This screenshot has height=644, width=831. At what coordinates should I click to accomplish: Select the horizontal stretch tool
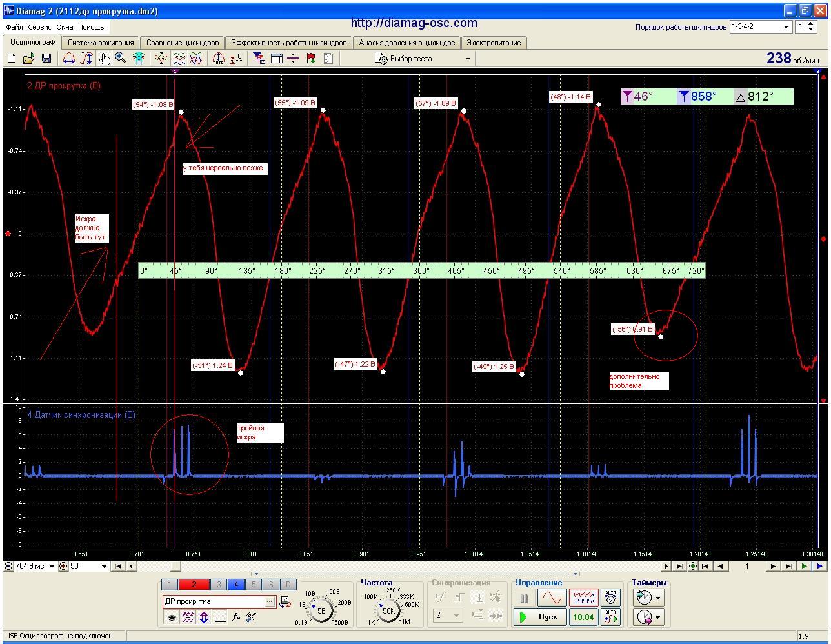[x=69, y=59]
